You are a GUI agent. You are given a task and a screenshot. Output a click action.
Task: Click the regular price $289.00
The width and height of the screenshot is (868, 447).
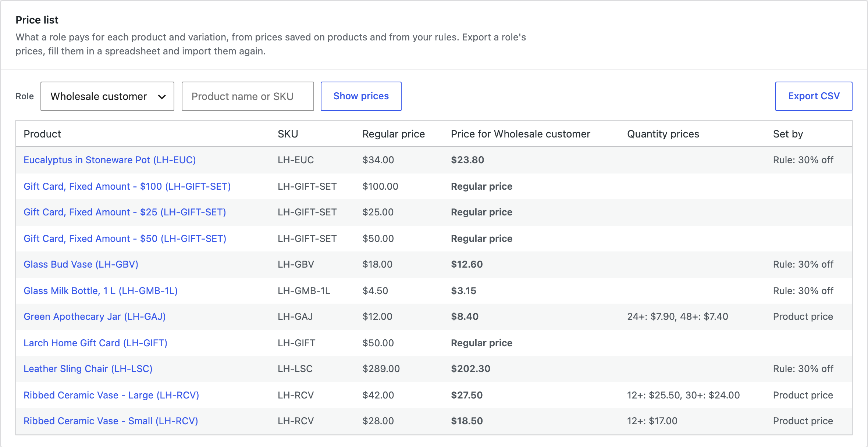coord(381,369)
